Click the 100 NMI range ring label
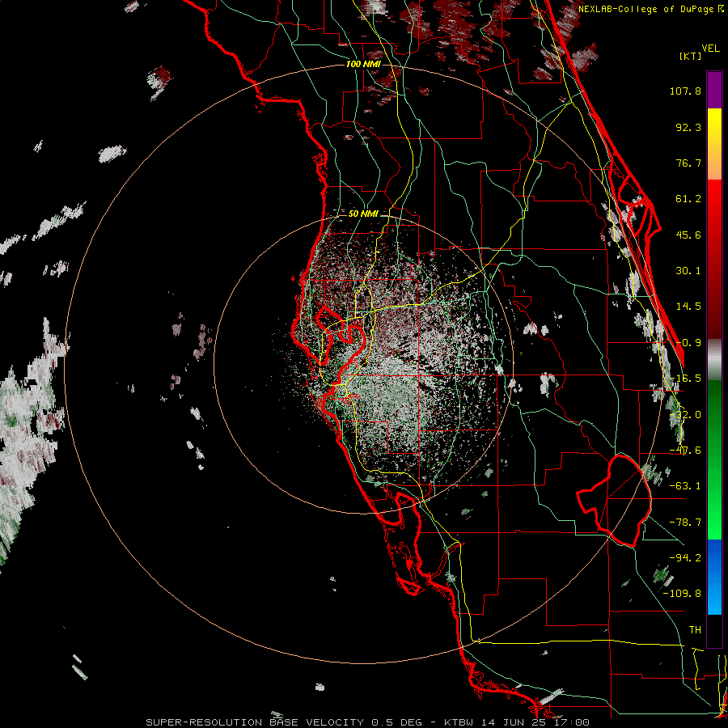 363,64
